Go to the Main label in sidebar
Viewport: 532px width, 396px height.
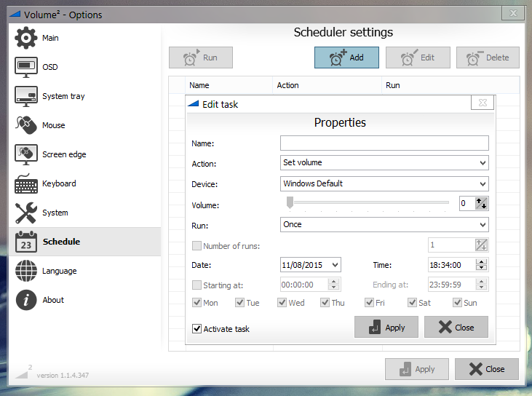click(50, 38)
